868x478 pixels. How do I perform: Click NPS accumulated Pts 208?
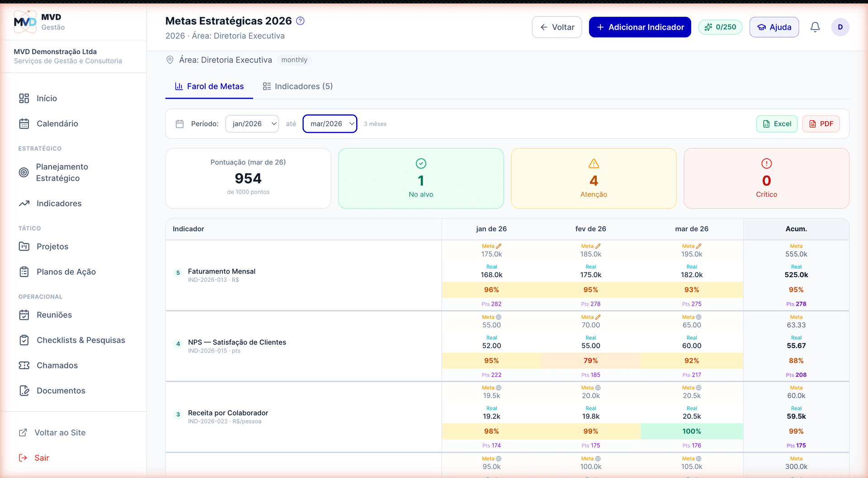(x=796, y=375)
